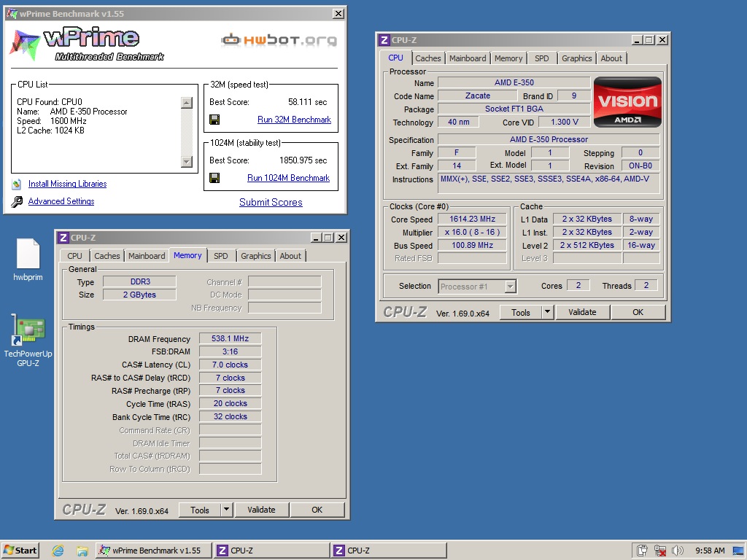This screenshot has height=560, width=747.
Task: Switch to the SPD tab in the CPU window
Action: (x=542, y=58)
